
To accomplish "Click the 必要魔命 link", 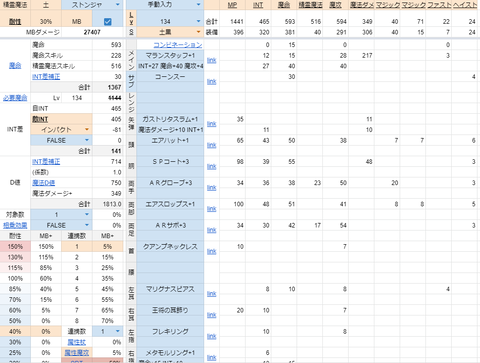I will coord(15,98).
